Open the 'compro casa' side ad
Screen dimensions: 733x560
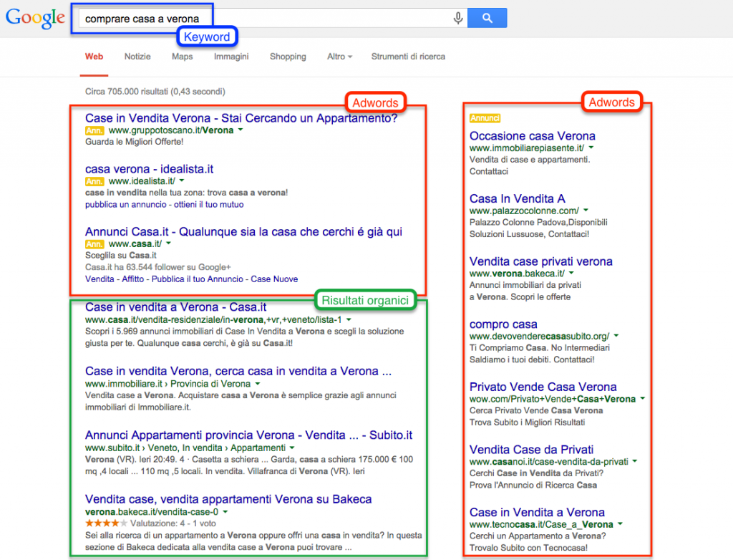point(503,324)
